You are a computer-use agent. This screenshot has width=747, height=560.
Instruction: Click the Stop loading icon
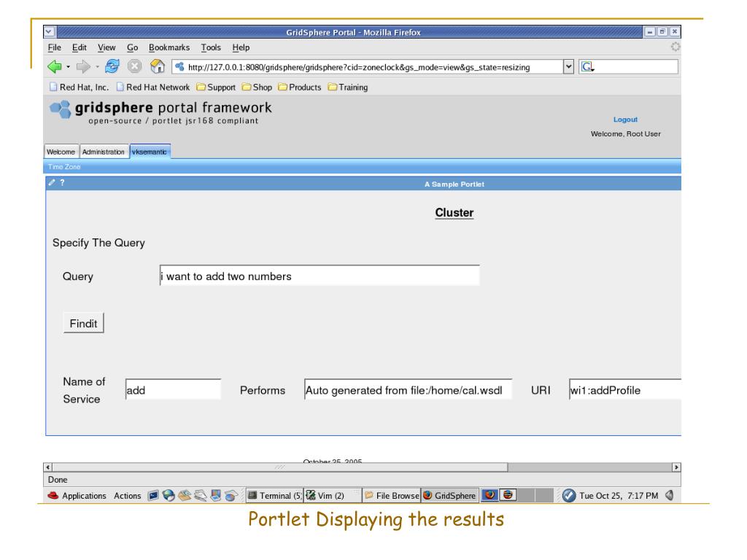(135, 66)
